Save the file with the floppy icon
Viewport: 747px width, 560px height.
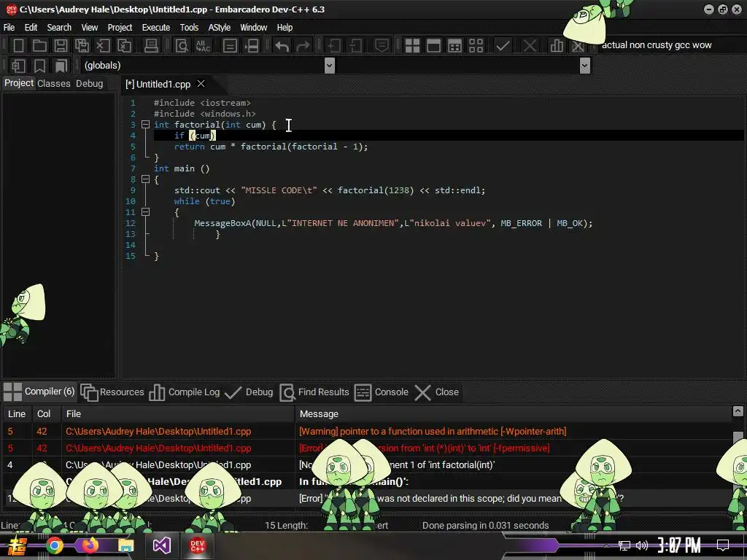(x=61, y=46)
